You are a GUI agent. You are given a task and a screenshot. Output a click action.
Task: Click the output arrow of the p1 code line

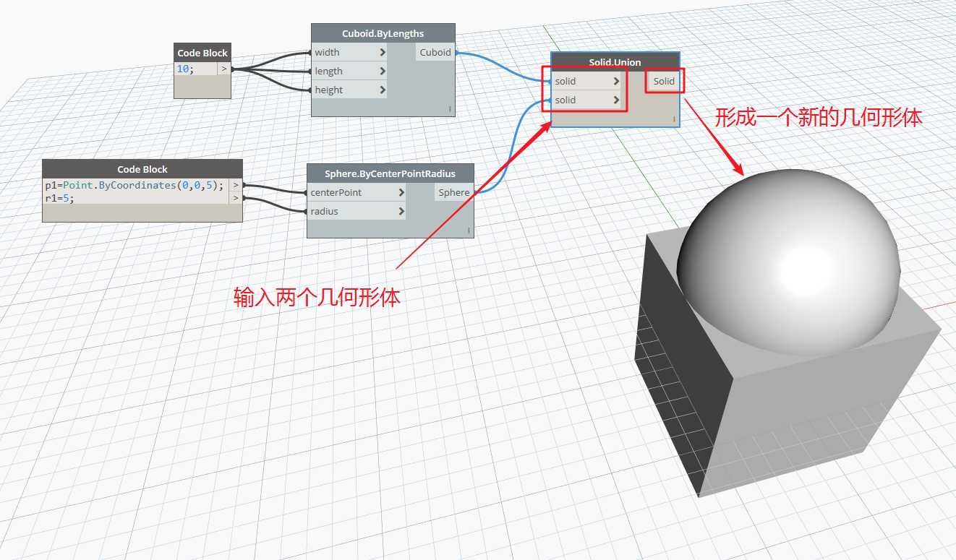236,186
